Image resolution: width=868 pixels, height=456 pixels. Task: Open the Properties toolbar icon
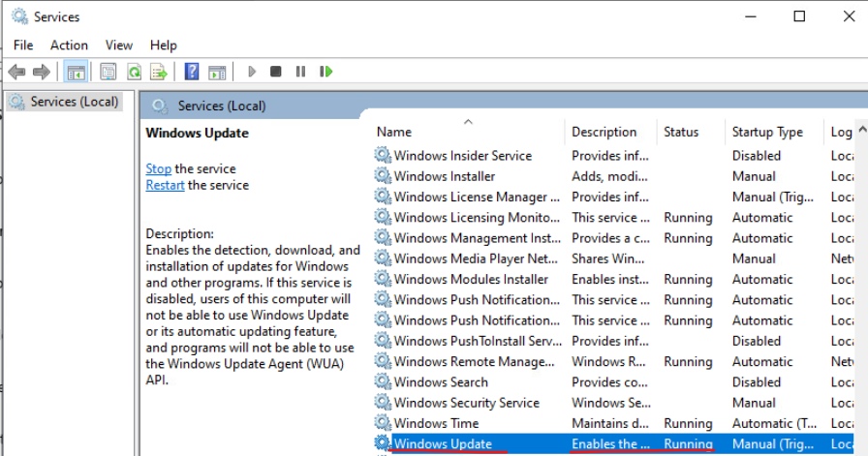(108, 72)
